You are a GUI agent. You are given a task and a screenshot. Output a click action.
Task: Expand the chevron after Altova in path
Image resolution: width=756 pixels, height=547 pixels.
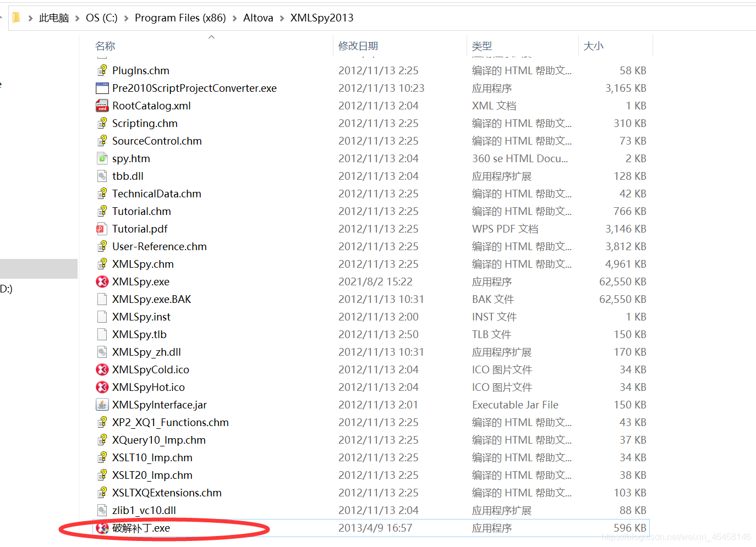tap(282, 18)
